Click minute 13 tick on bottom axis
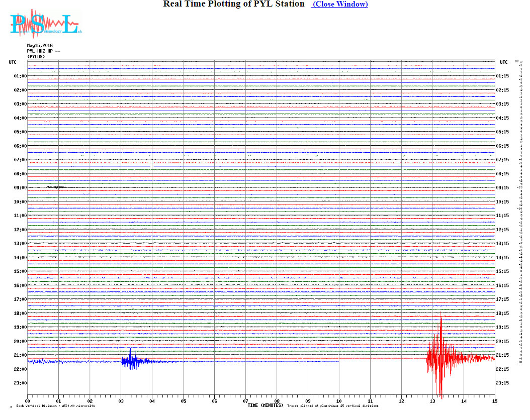This screenshot has width=530, height=420. (432, 401)
